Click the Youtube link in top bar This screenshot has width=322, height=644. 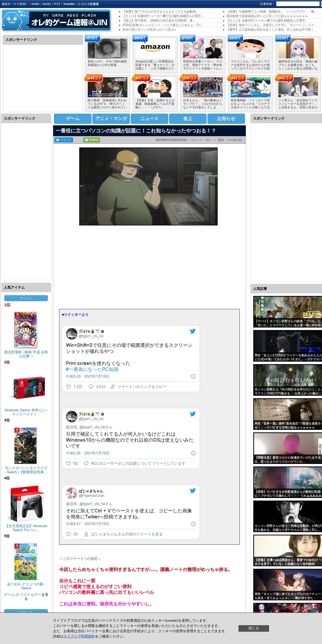[x=69, y=4]
